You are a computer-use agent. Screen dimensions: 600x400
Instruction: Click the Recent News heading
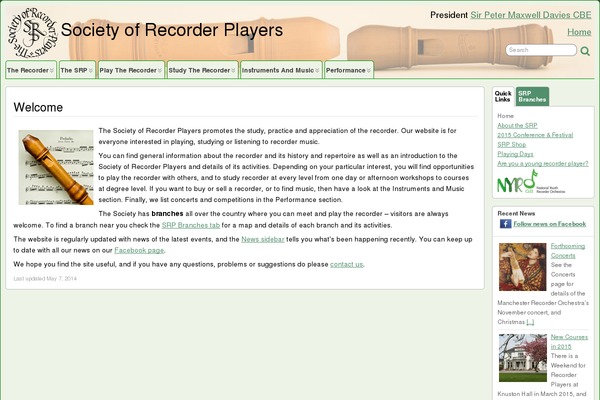[516, 214]
